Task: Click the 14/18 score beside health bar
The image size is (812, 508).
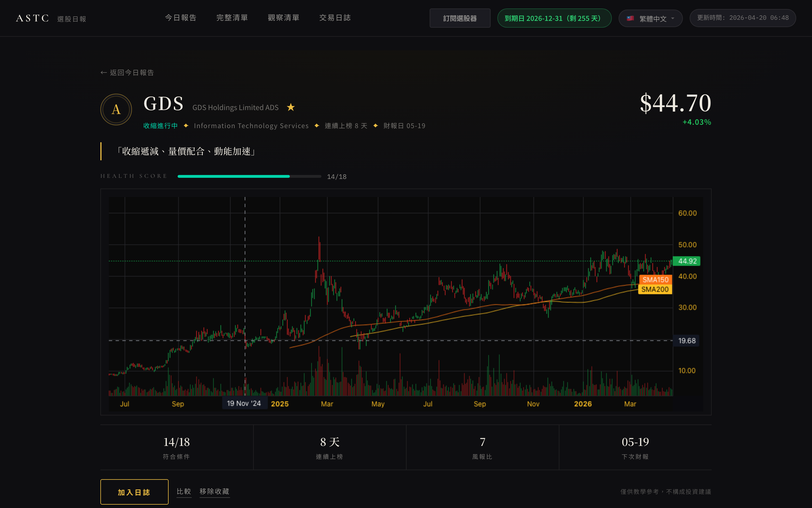Action: [337, 177]
